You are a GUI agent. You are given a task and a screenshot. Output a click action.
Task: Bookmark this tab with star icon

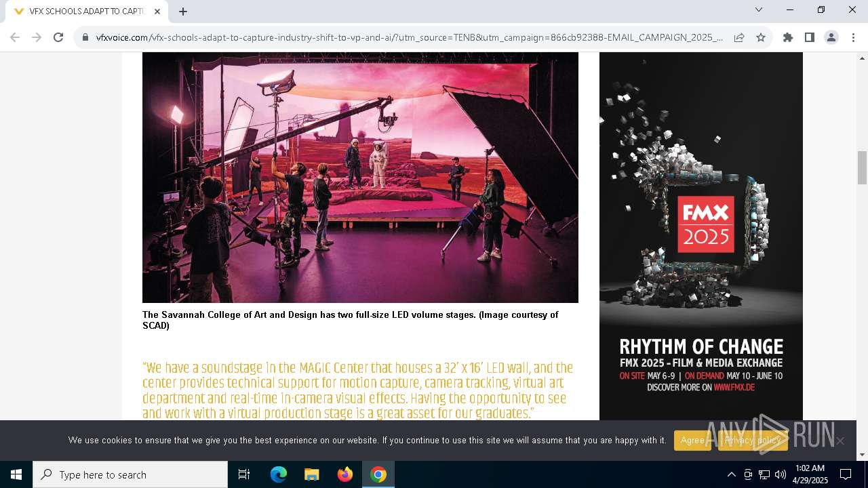click(761, 37)
